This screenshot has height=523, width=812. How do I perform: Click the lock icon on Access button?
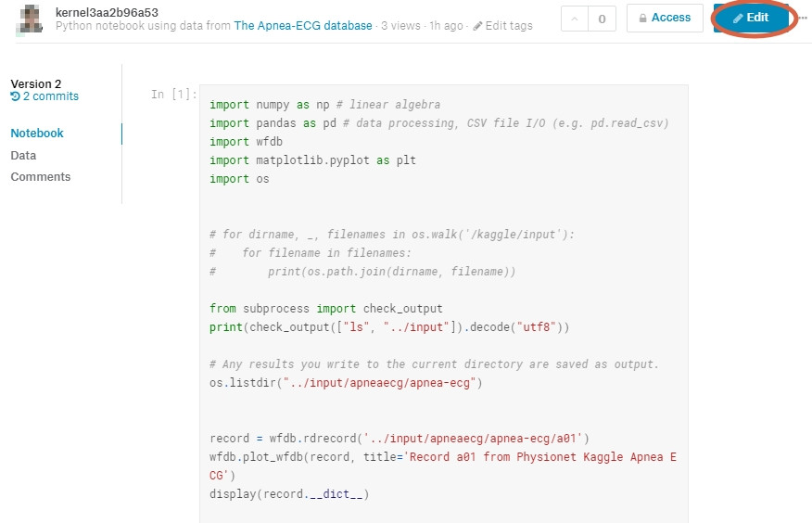[642, 18]
